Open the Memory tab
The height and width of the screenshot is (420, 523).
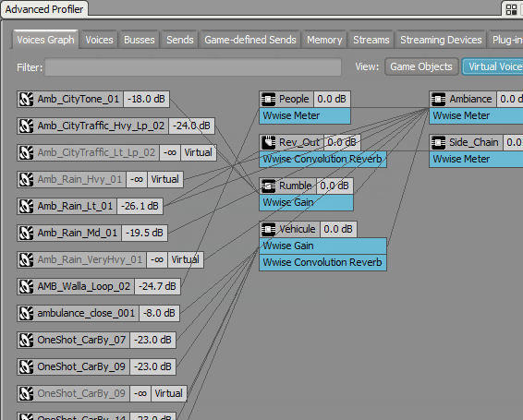coord(324,40)
